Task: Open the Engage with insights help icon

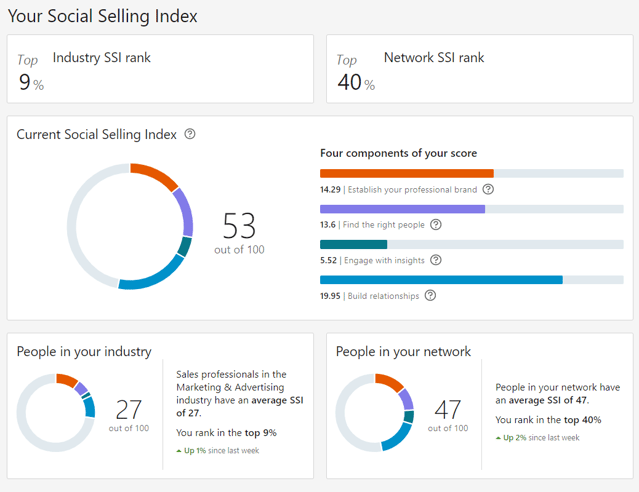Action: [435, 260]
